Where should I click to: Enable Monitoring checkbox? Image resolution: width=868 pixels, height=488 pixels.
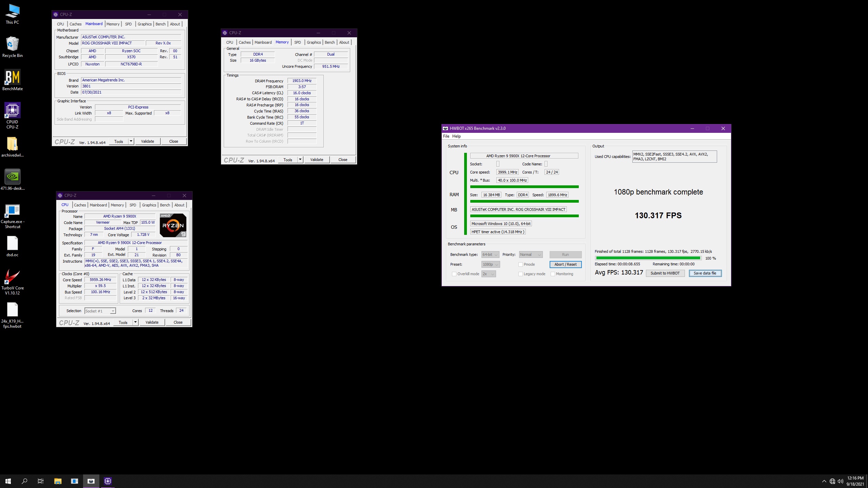pyautogui.click(x=553, y=274)
